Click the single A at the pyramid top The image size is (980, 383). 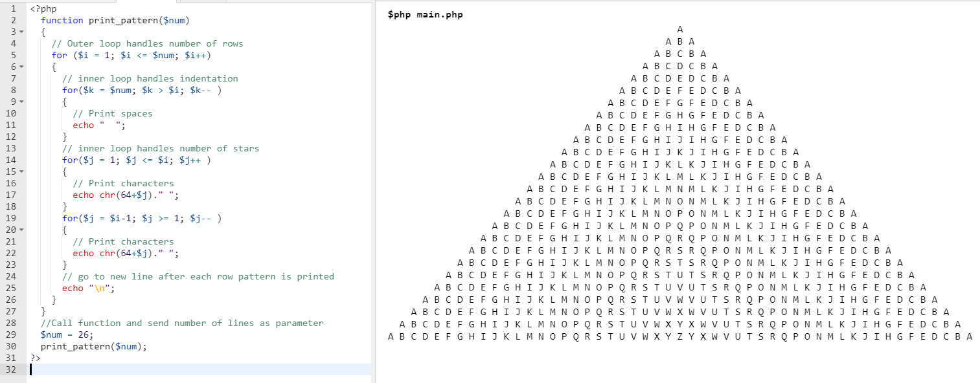click(679, 30)
